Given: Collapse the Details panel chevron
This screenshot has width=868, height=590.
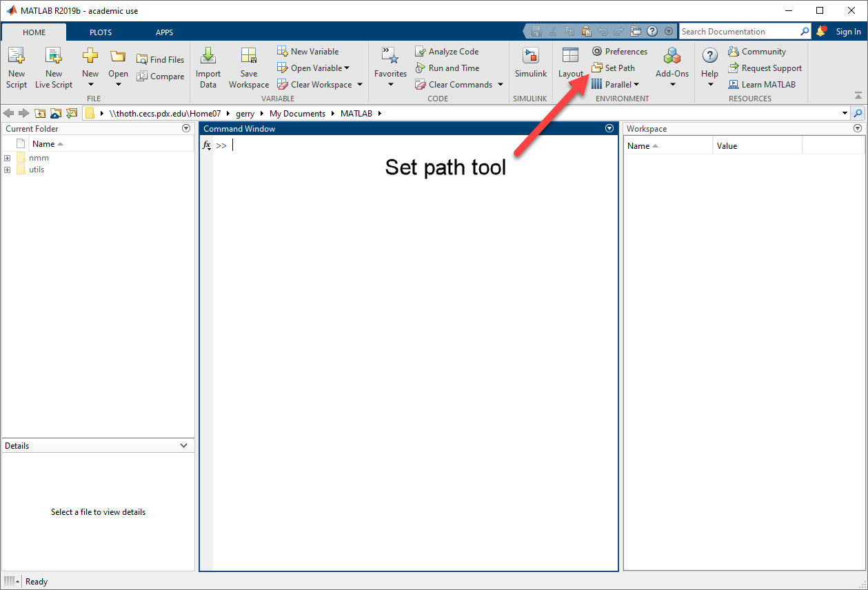Looking at the screenshot, I should pos(183,446).
